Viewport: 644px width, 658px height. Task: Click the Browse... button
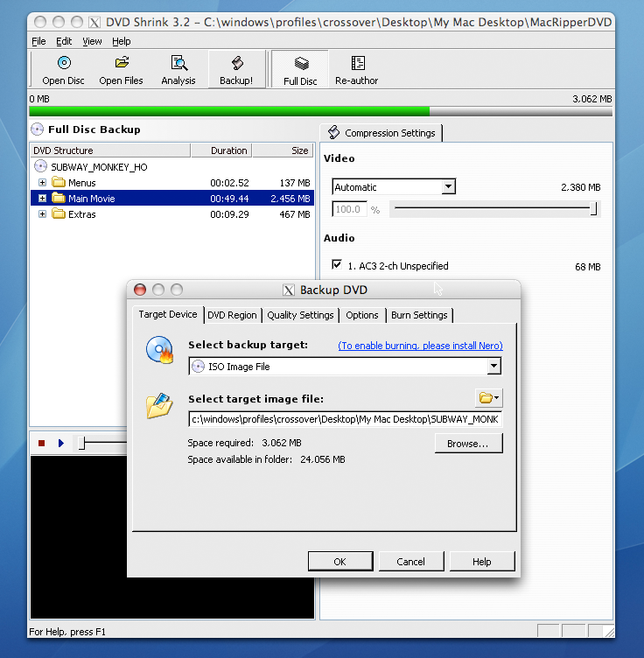[468, 444]
